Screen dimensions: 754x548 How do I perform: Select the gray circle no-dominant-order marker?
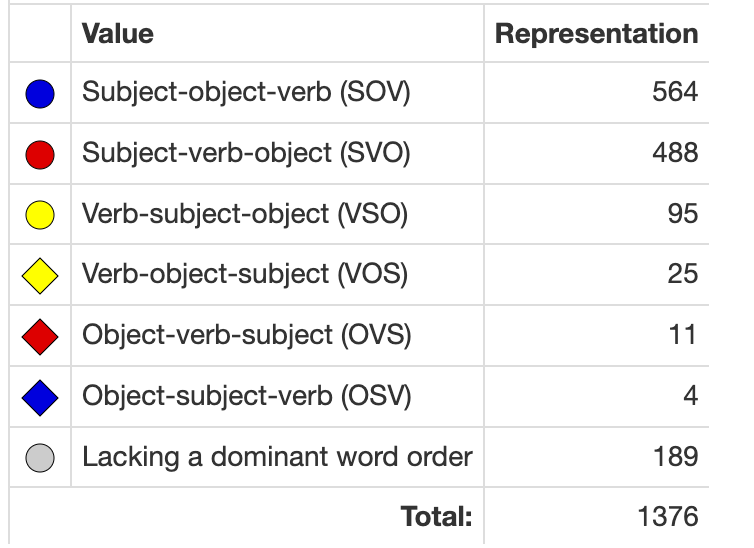point(40,458)
